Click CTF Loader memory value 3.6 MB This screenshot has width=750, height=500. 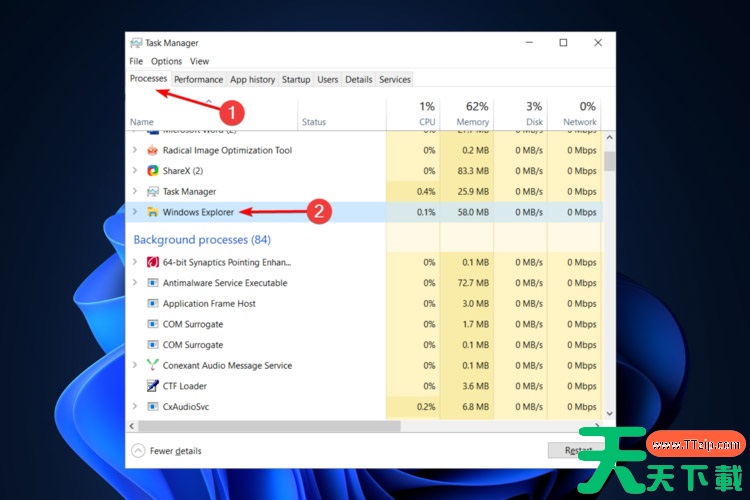pos(475,386)
